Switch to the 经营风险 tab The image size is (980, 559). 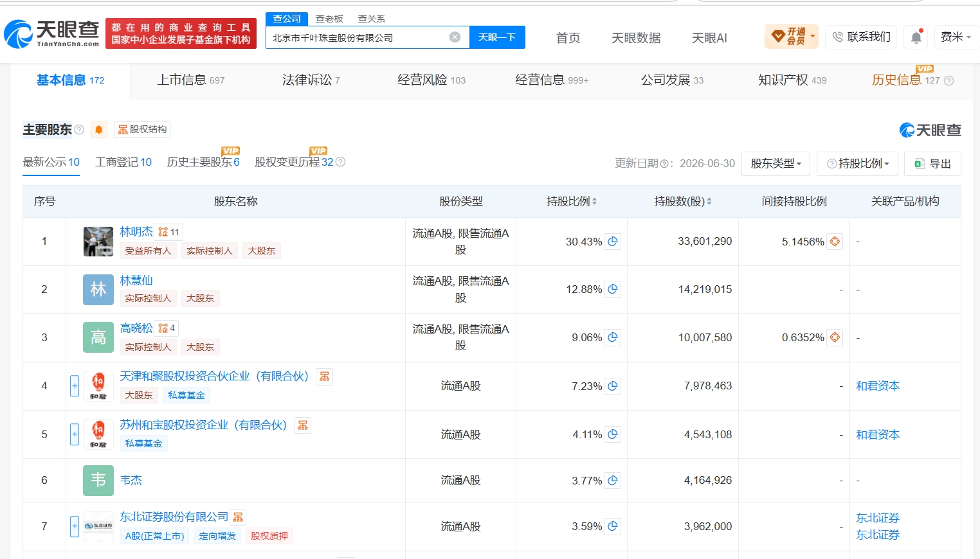431,80
